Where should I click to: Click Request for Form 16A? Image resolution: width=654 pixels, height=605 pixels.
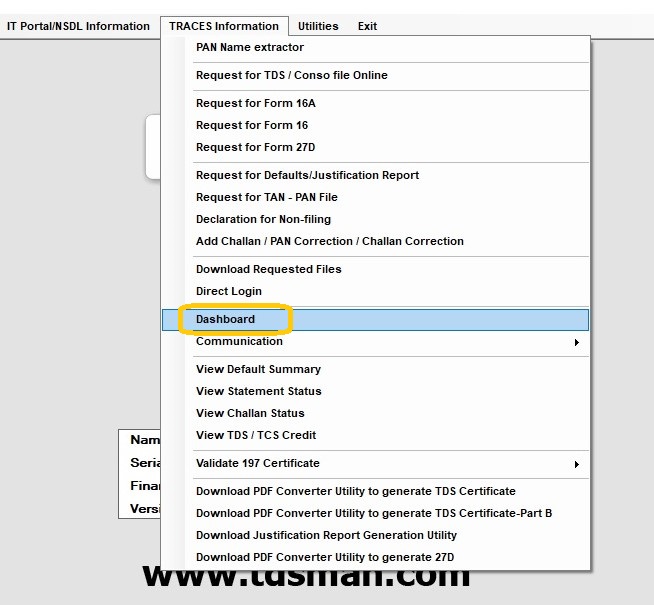(x=255, y=104)
